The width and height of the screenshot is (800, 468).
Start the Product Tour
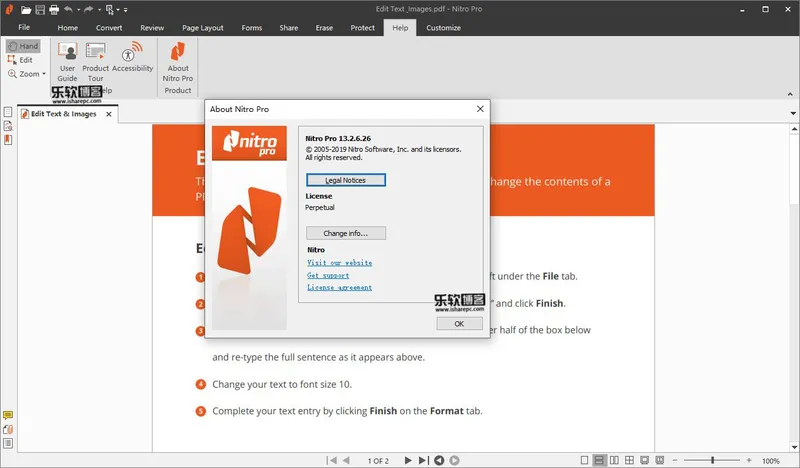95,62
